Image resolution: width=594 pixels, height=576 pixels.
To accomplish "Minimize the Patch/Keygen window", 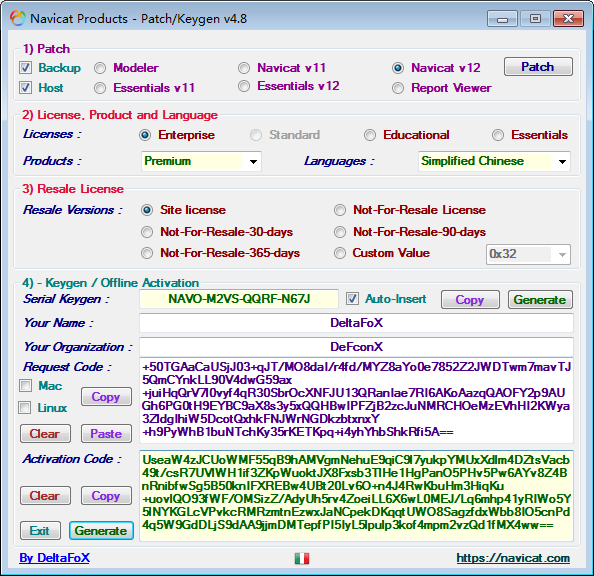I will [502, 19].
